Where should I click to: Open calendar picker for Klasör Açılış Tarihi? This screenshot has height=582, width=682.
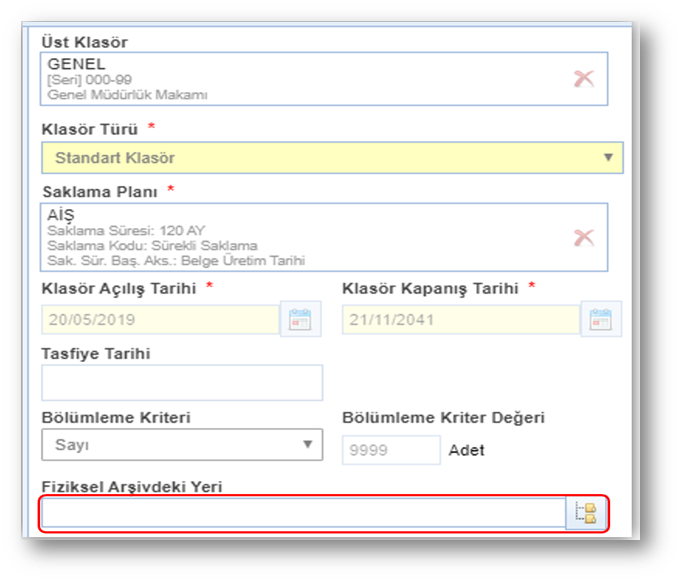[300, 320]
